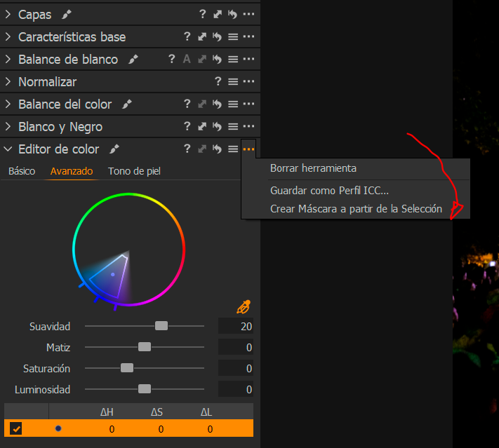Click the brush icon next to Balance de blanco
499x448 pixels.
point(133,59)
